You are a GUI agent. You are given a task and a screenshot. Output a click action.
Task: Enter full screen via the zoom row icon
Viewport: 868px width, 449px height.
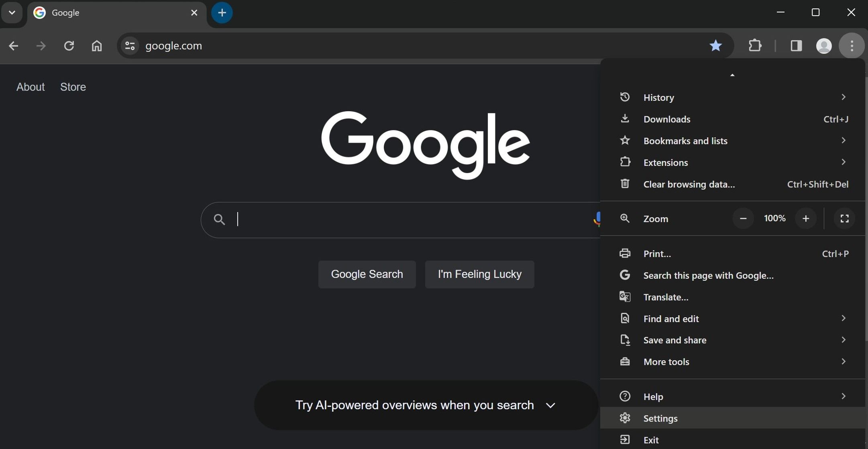click(844, 218)
